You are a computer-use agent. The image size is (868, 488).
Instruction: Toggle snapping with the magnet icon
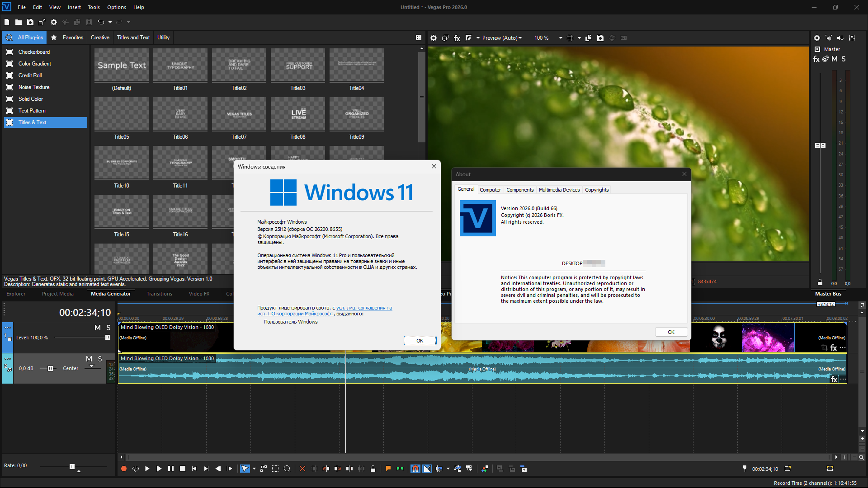[415, 469]
